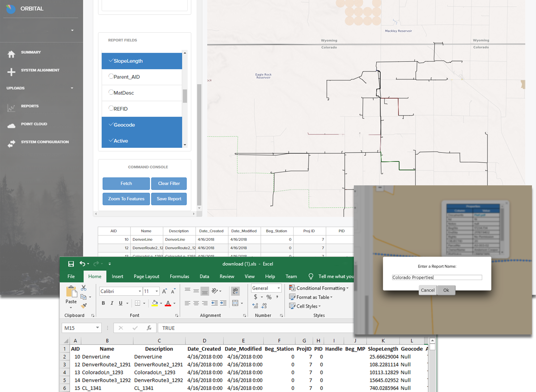
Task: Apply Percent Style number format
Action: pyautogui.click(x=269, y=297)
